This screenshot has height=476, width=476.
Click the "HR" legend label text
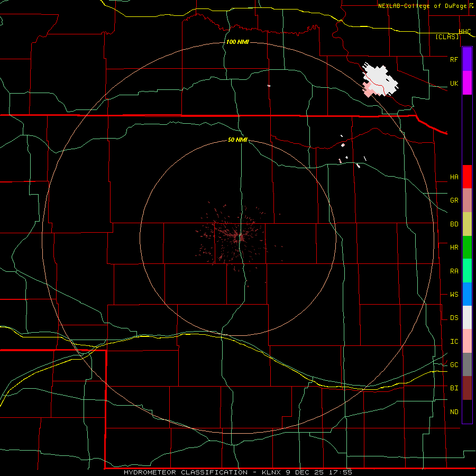tap(454, 248)
